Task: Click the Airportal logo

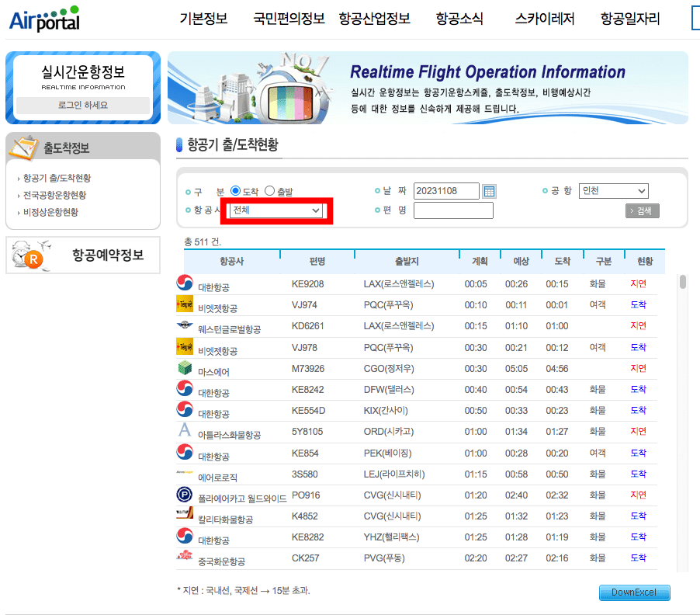Action: 44,19
